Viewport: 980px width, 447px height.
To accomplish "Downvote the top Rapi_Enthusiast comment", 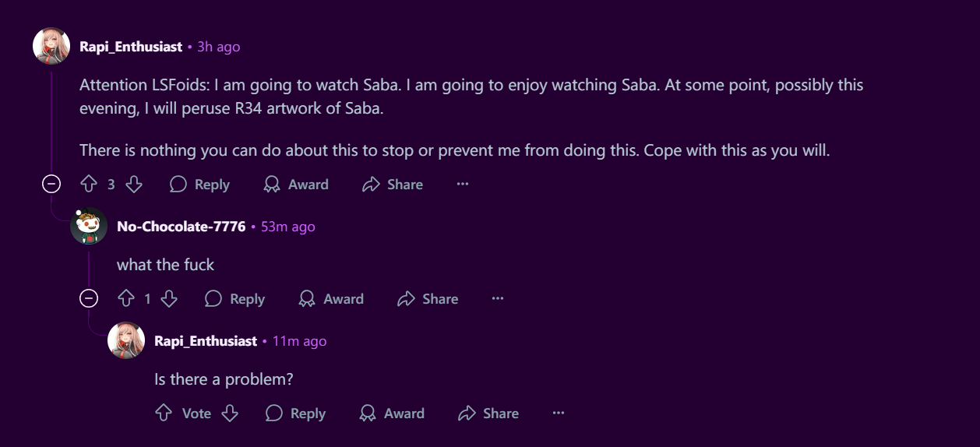I will [x=134, y=185].
